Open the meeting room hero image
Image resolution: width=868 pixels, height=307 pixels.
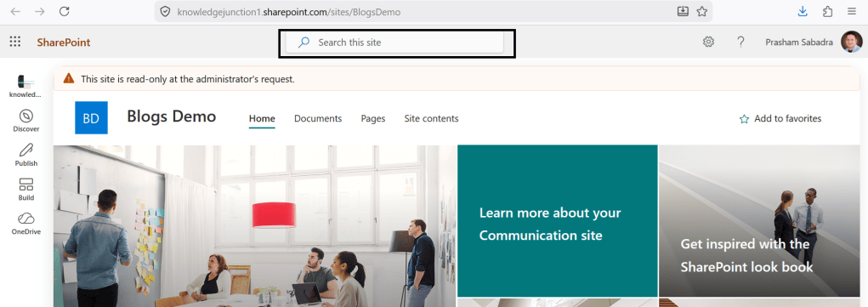pyautogui.click(x=255, y=226)
